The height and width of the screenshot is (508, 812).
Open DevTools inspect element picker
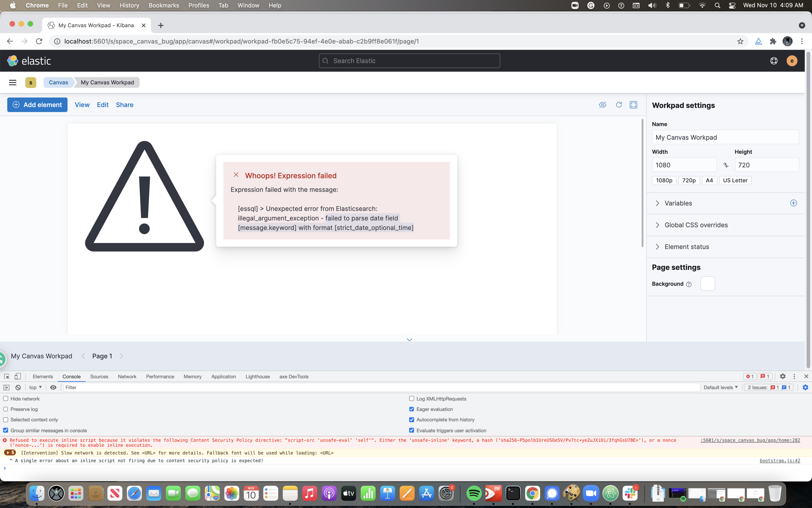[x=7, y=376]
